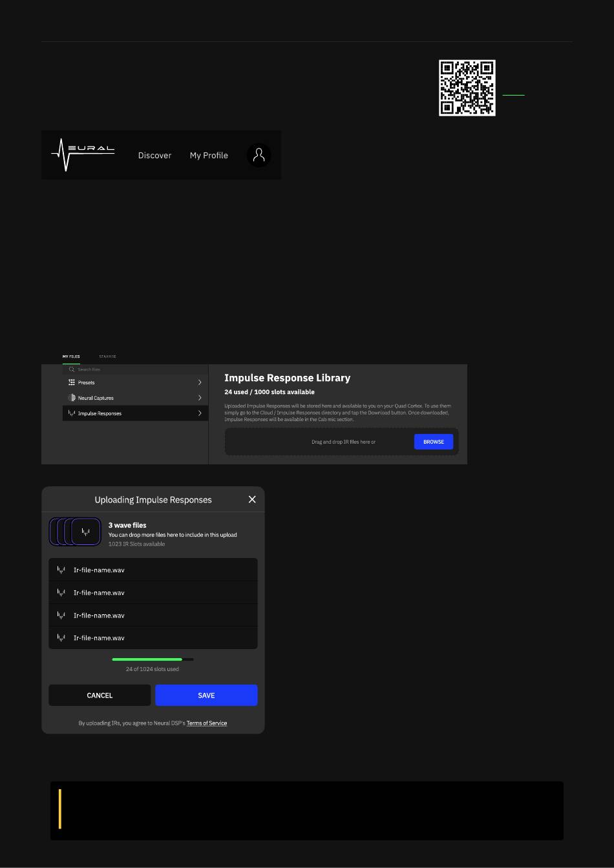Expand the Impulse Responses chevron
Screen dimensions: 614x868
coord(200,413)
